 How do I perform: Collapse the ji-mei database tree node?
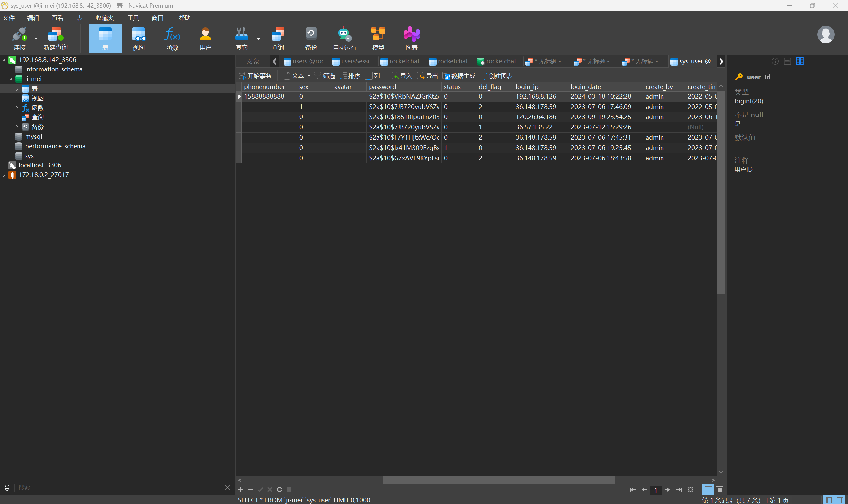coord(10,79)
